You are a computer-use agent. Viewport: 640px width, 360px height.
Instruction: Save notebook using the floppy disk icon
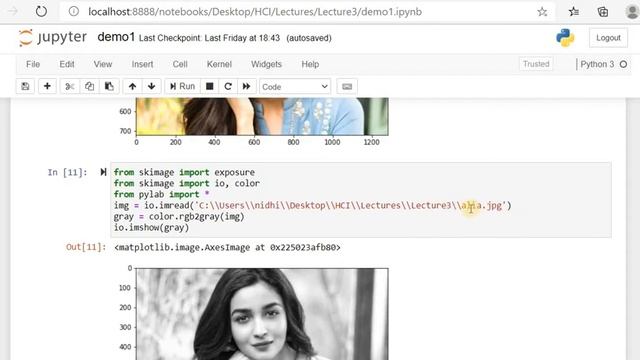click(x=25, y=87)
